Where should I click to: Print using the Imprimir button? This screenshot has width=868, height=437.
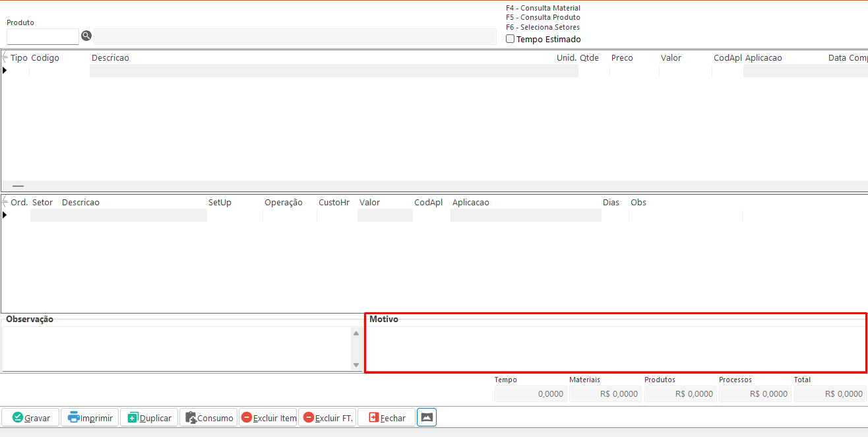(x=90, y=418)
